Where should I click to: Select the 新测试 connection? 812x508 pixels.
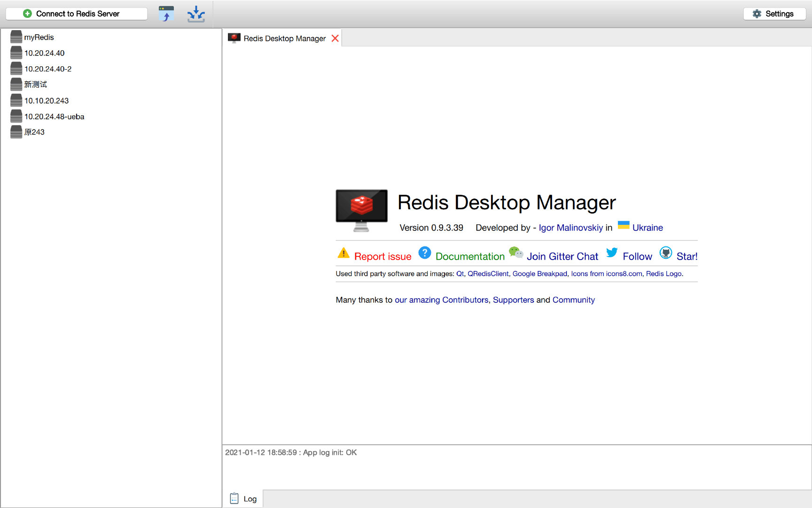coord(36,84)
